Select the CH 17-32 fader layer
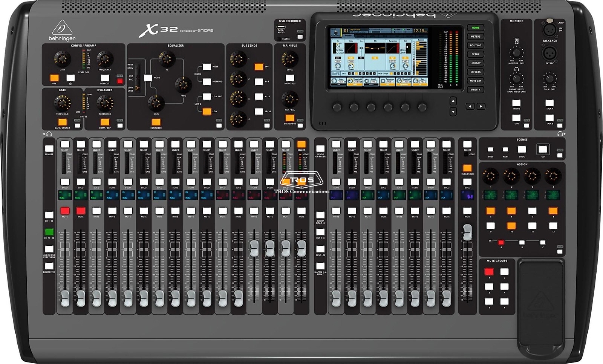The height and width of the screenshot is (364, 603). click(x=49, y=232)
